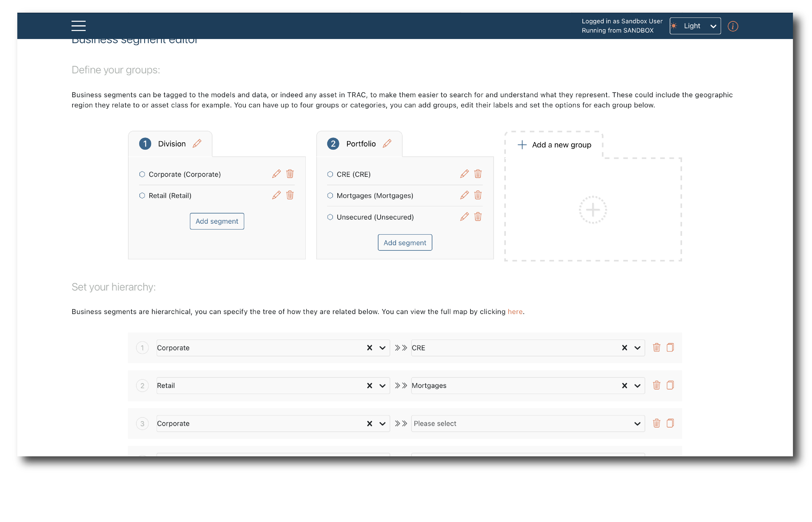This screenshot has height=522, width=812.
Task: Copy hierarchy row 2 Retail to Mortgages
Action: pos(670,385)
